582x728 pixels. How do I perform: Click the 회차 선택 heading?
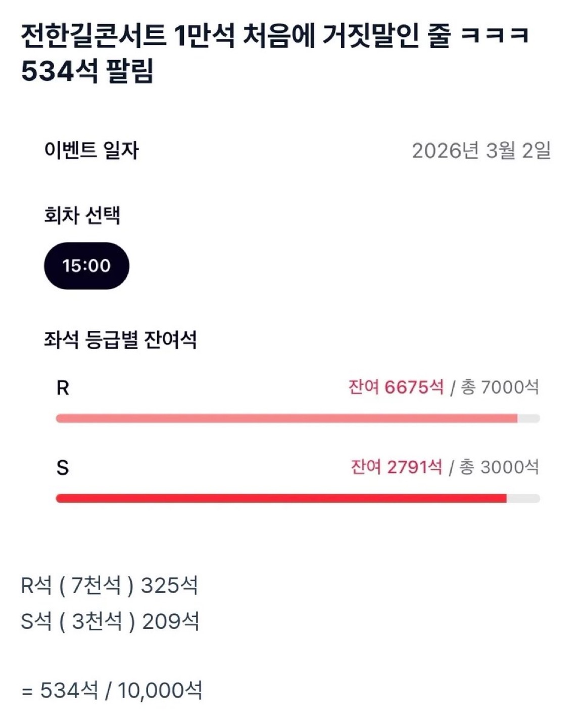coord(82,215)
